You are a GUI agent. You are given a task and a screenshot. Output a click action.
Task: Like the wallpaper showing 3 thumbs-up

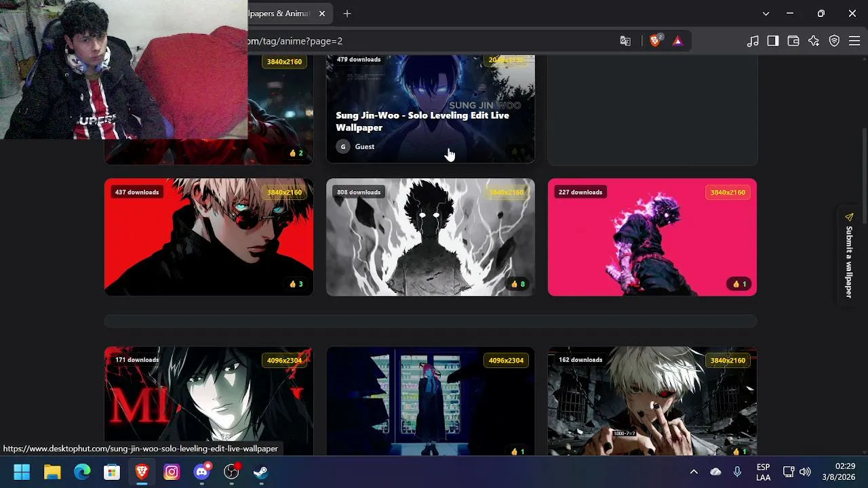point(296,284)
